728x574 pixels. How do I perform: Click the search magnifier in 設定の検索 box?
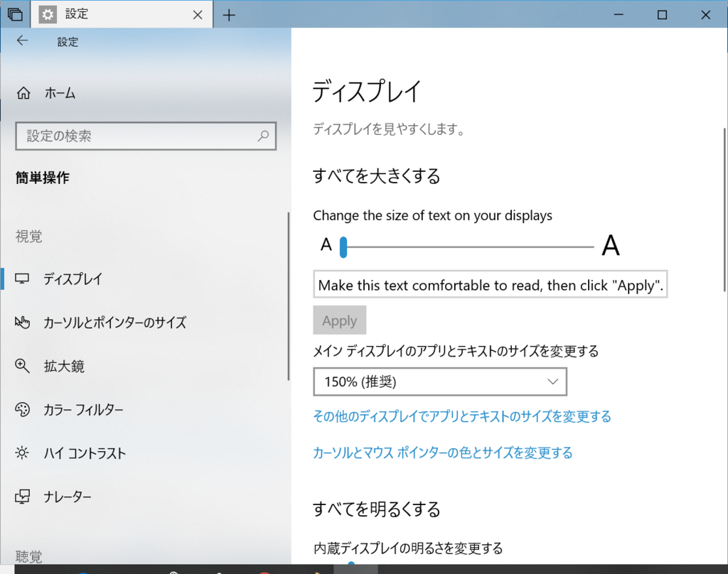[x=264, y=136]
